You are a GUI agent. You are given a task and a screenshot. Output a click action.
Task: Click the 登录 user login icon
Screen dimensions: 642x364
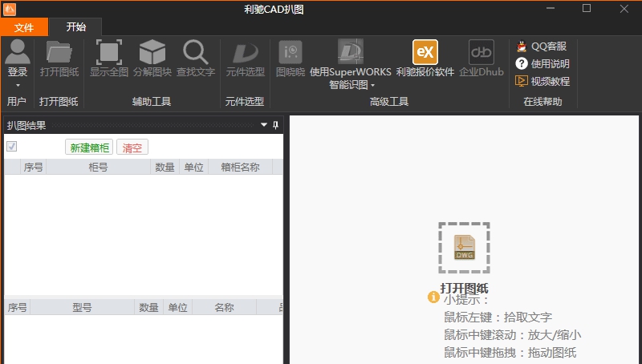pos(18,52)
